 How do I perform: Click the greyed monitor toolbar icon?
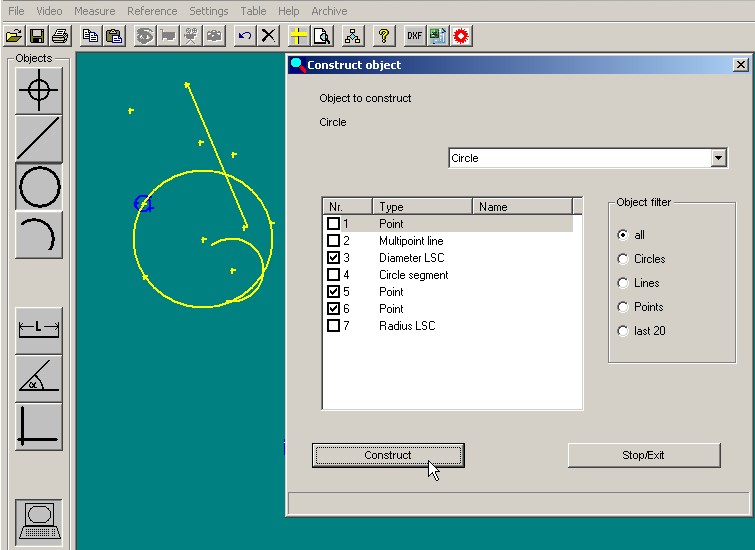(168, 36)
